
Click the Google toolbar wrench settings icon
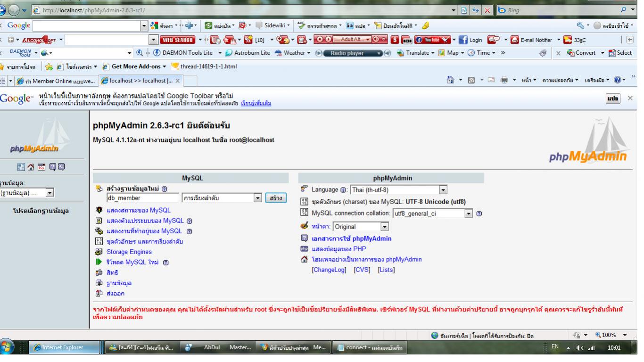pos(579,25)
